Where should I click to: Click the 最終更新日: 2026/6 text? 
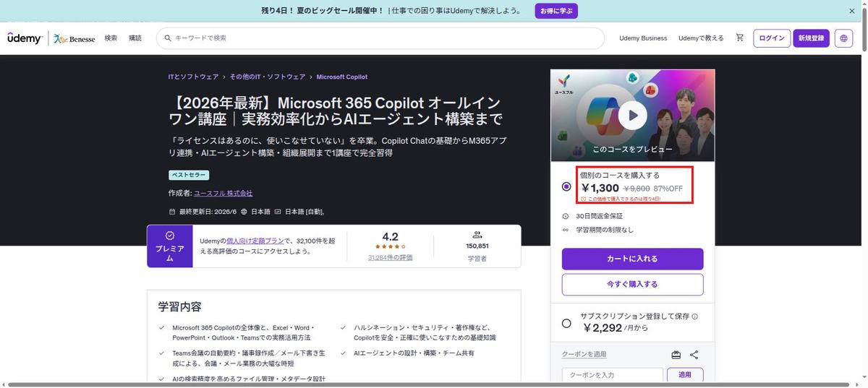(208, 212)
